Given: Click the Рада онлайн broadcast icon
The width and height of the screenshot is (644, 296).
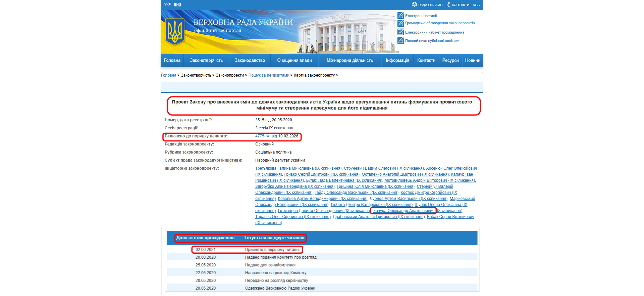Looking at the screenshot, I should point(414,5).
